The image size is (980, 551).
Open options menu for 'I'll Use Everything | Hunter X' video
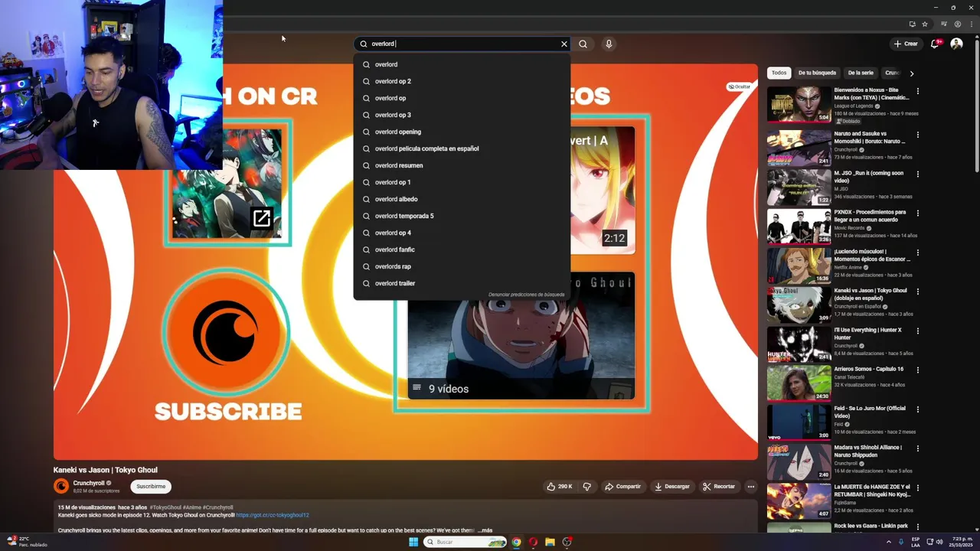(917, 331)
